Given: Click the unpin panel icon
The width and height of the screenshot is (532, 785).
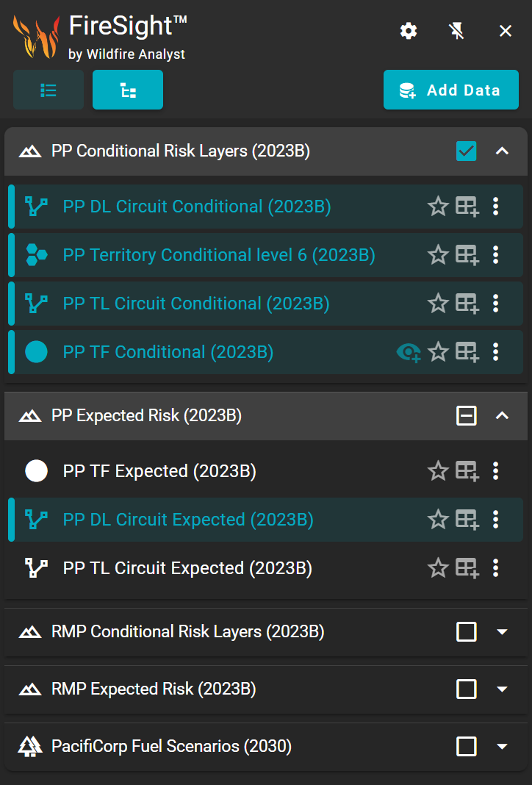Looking at the screenshot, I should coord(457,31).
